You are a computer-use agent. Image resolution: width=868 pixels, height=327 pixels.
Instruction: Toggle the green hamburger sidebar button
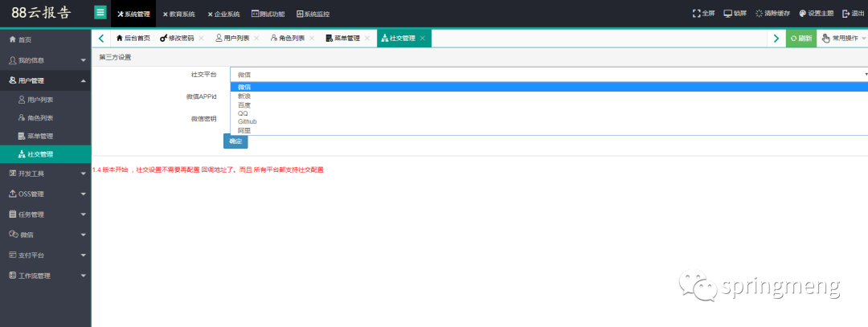[x=100, y=12]
